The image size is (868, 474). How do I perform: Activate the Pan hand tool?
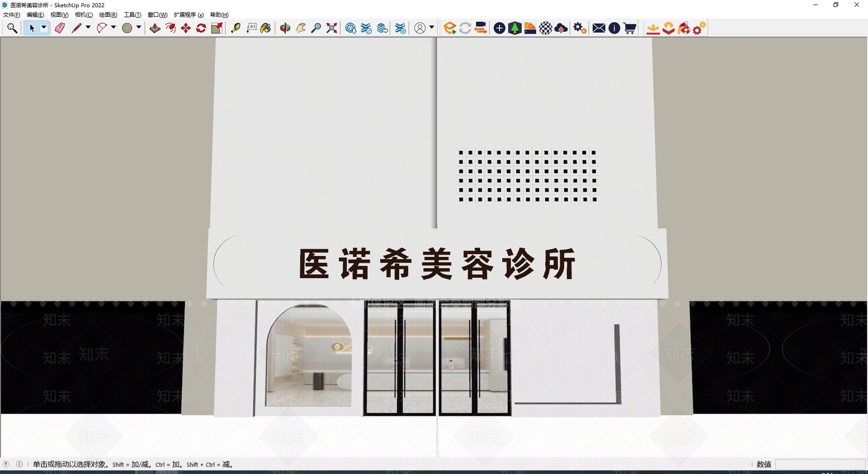(301, 28)
